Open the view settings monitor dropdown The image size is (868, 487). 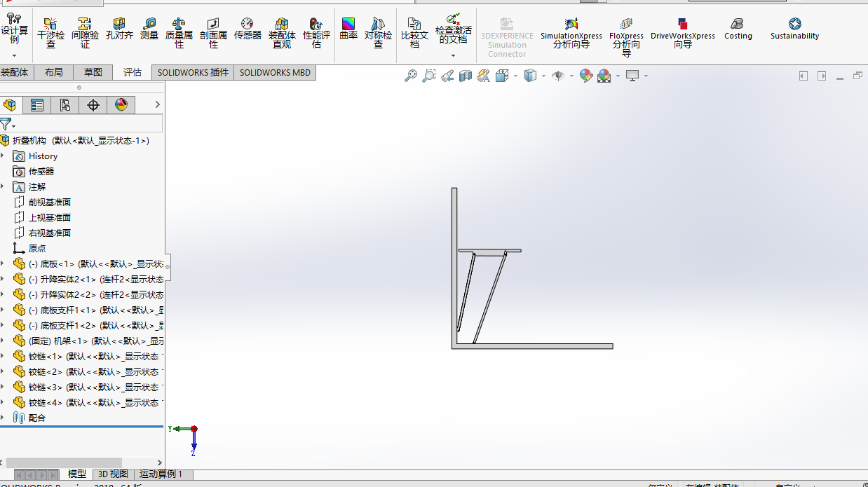[646, 76]
